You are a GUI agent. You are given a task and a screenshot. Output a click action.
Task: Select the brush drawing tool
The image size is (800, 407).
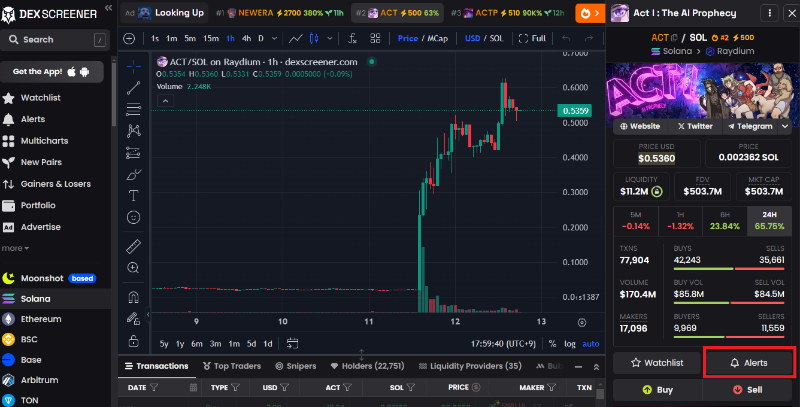(134, 174)
